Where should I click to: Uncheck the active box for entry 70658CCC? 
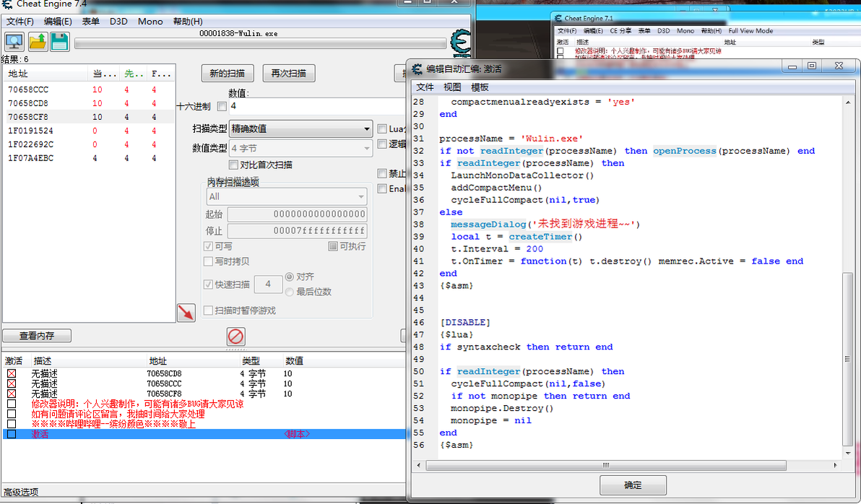click(x=12, y=383)
